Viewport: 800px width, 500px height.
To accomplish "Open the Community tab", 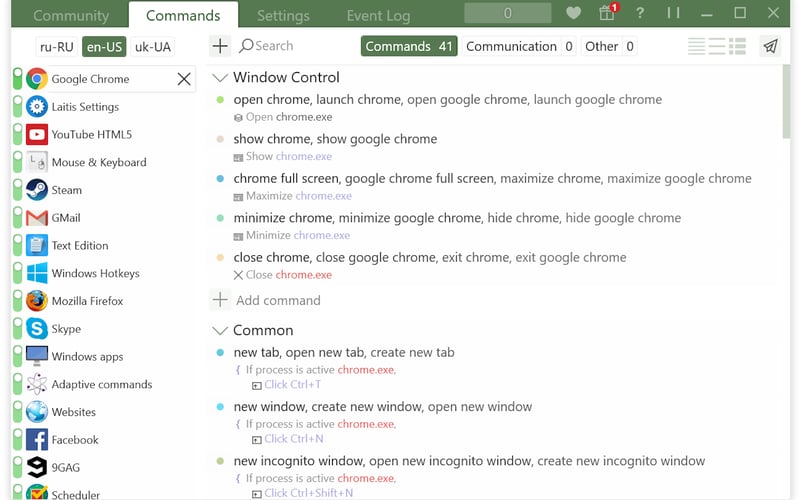I will pyautogui.click(x=71, y=15).
